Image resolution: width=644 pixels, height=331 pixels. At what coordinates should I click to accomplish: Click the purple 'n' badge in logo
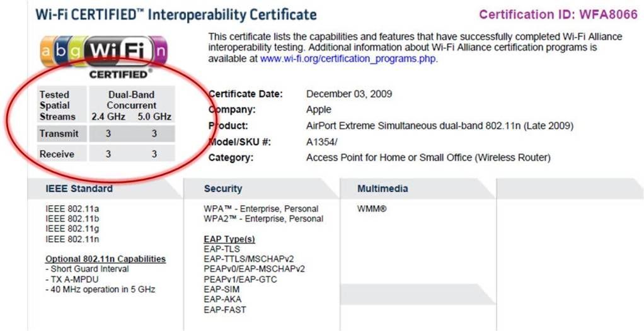pos(160,51)
